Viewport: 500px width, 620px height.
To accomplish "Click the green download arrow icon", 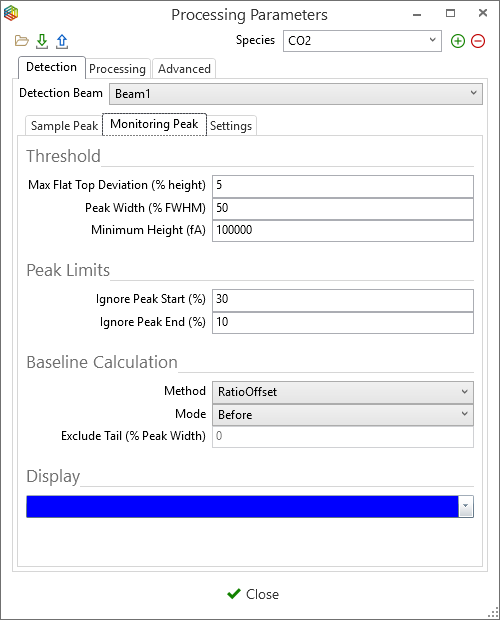I will point(42,41).
